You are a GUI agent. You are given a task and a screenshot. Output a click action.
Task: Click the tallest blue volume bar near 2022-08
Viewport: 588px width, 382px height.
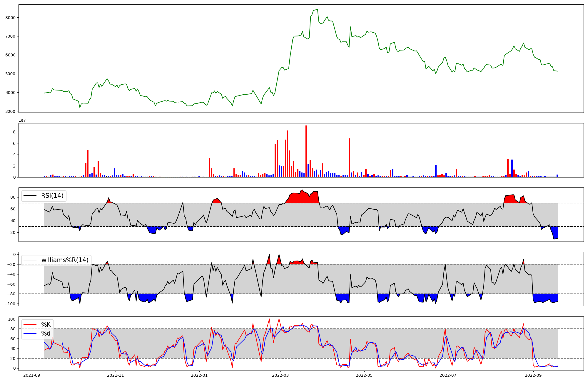click(x=512, y=168)
